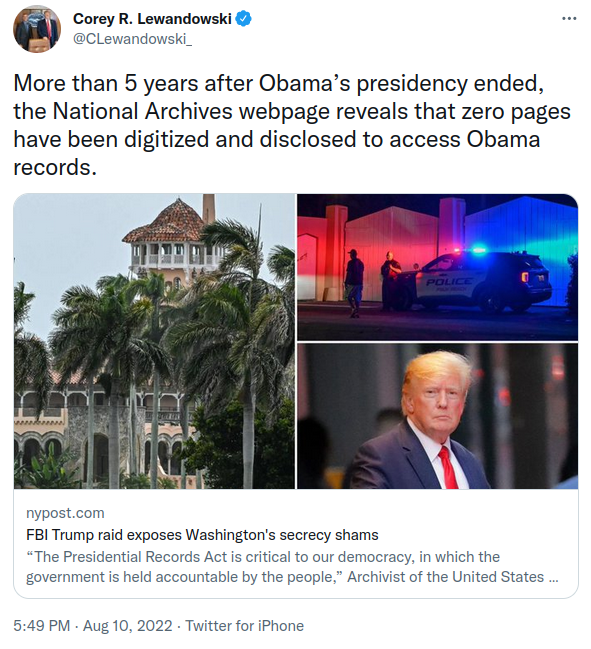Open the Mar-a-Lago building photo
The image size is (591, 649).
pos(154,341)
